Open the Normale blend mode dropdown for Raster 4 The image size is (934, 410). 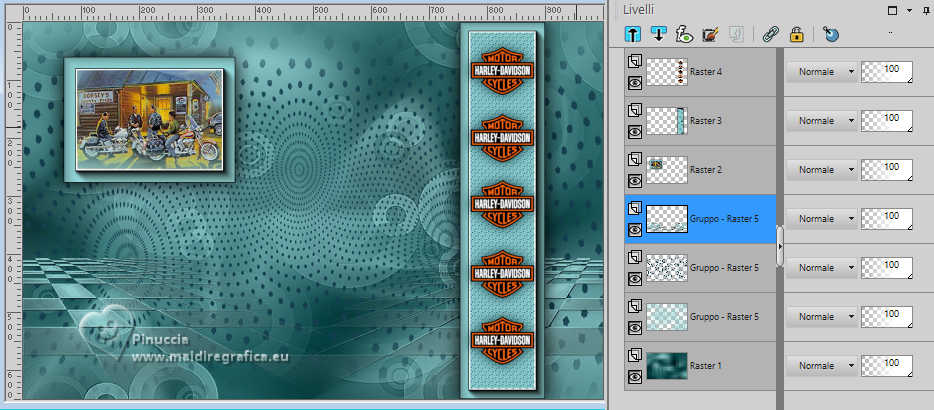[821, 72]
